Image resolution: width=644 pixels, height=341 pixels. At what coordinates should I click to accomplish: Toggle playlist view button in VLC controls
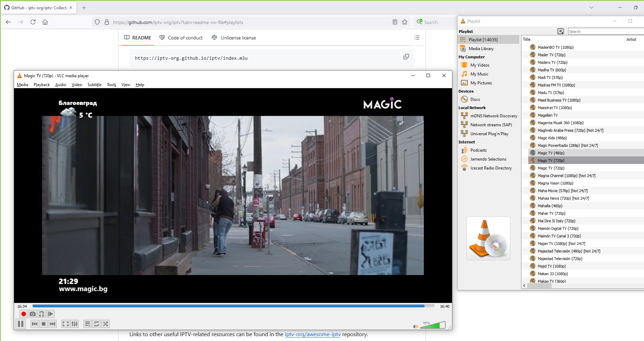coord(88,324)
